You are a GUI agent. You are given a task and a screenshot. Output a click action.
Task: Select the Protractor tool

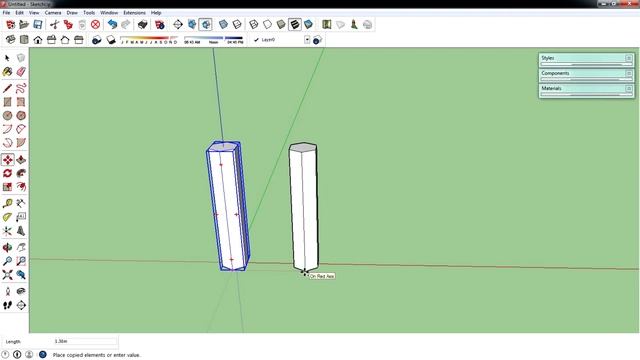(x=7, y=217)
